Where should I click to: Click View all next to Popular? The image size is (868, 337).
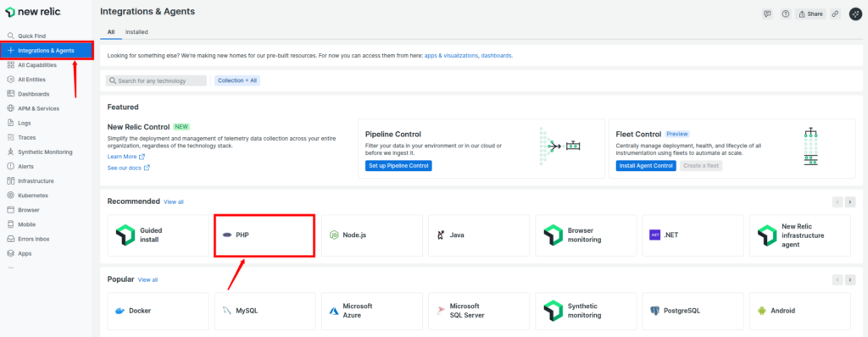[147, 280]
